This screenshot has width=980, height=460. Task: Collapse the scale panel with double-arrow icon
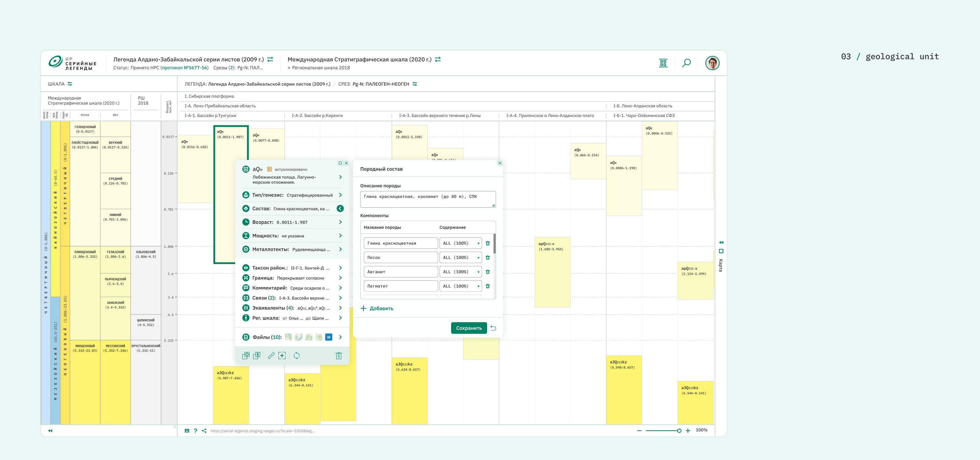tap(50, 431)
